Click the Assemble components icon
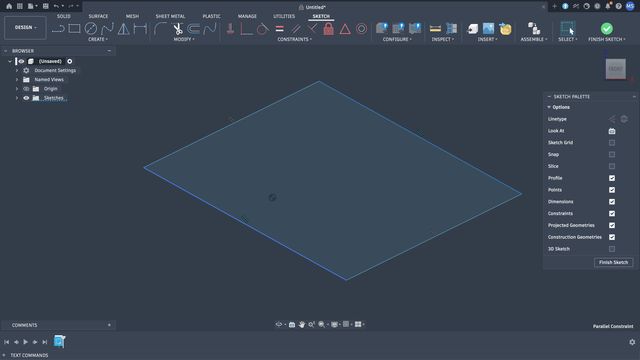The height and width of the screenshot is (360, 640). click(533, 29)
